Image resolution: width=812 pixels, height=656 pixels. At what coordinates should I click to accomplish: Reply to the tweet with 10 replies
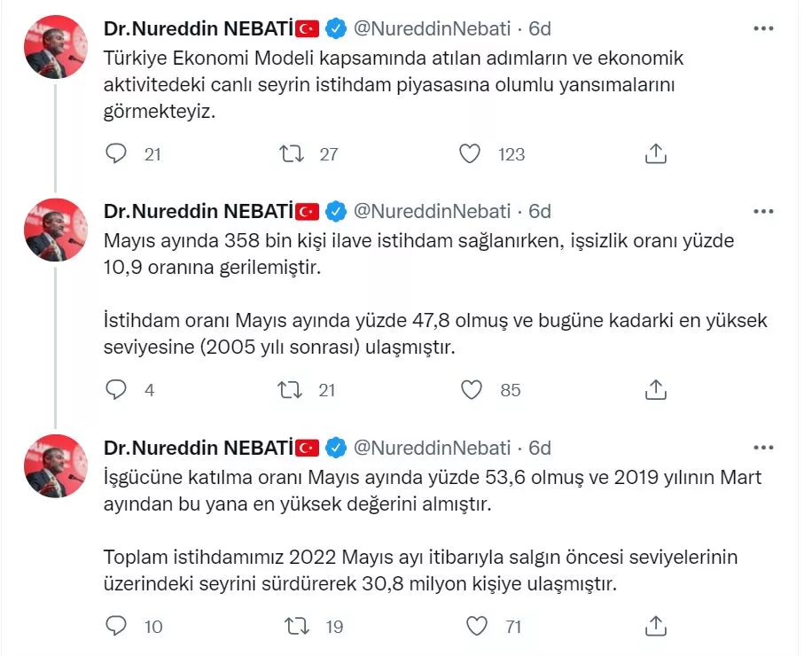click(117, 626)
